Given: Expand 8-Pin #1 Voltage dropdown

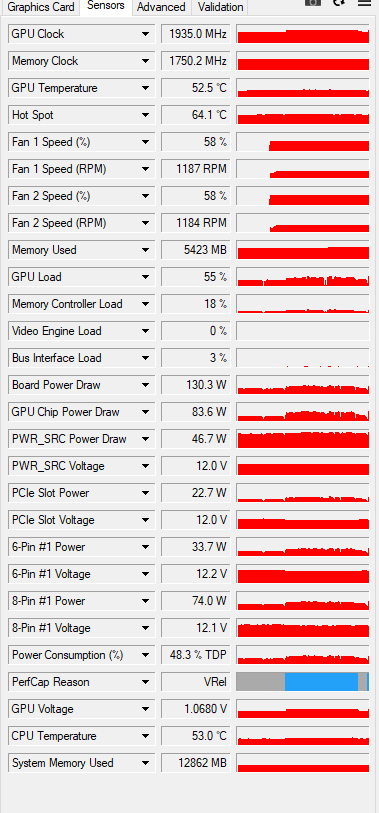Looking at the screenshot, I should pos(145,628).
